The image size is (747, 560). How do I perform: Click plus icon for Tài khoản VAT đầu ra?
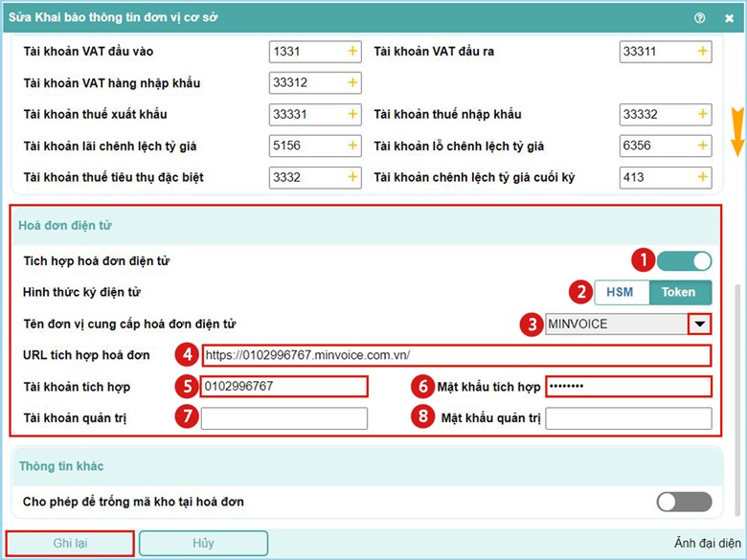click(x=703, y=52)
